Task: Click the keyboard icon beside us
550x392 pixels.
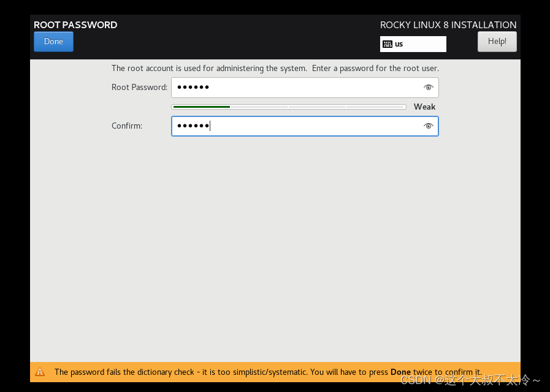Action: [388, 44]
